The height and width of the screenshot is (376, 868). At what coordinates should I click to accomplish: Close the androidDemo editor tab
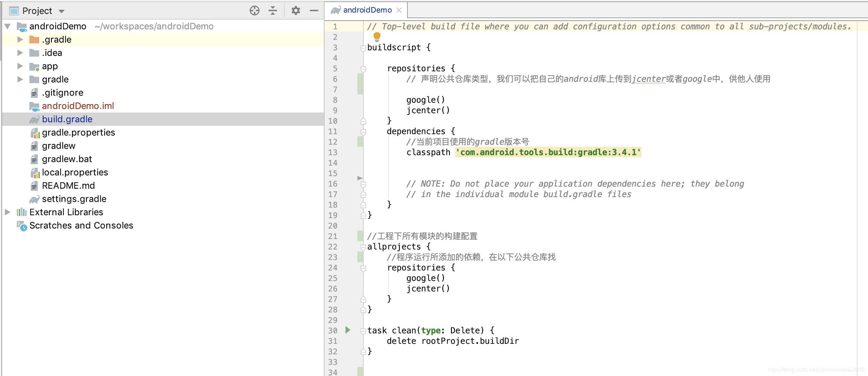coord(399,10)
